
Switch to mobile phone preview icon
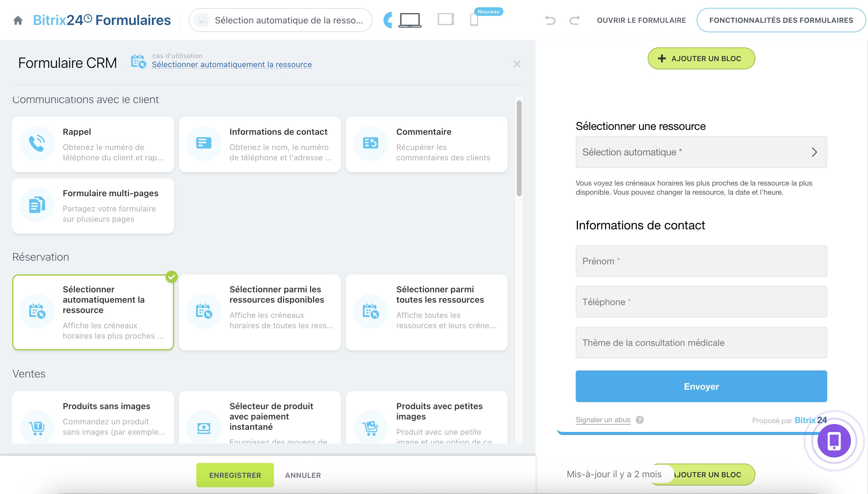[474, 20]
